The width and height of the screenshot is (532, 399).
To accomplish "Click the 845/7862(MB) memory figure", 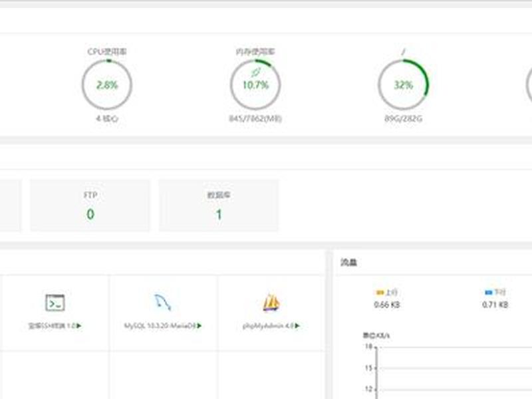I will pyautogui.click(x=255, y=119).
